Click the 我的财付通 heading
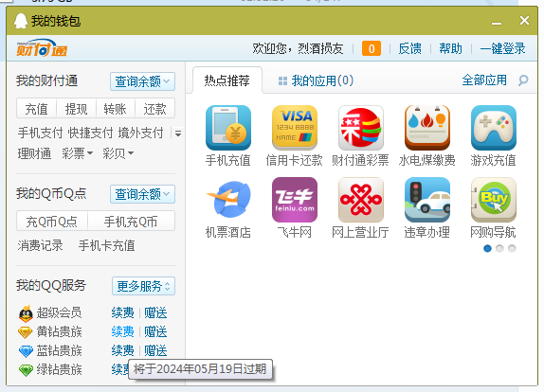The width and height of the screenshot is (544, 392). pos(46,80)
